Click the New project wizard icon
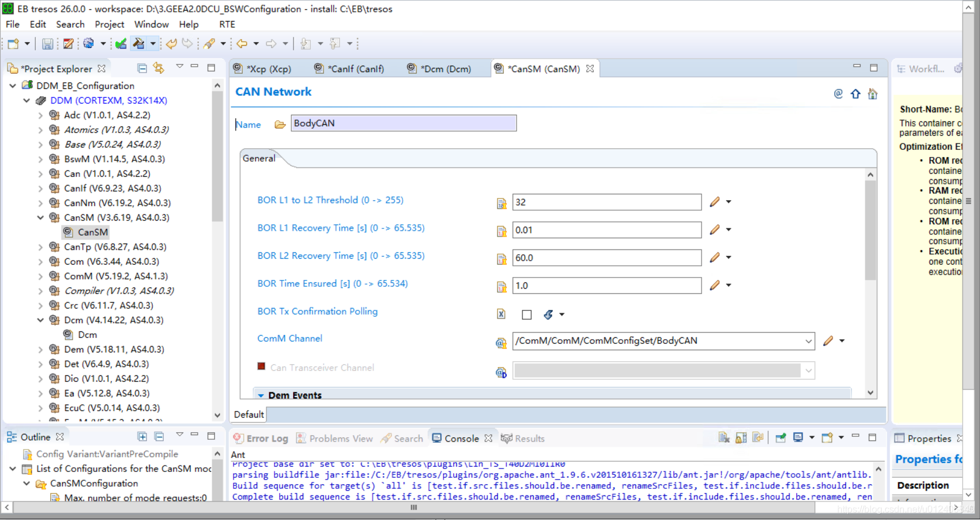980x520 pixels. pyautogui.click(x=13, y=44)
